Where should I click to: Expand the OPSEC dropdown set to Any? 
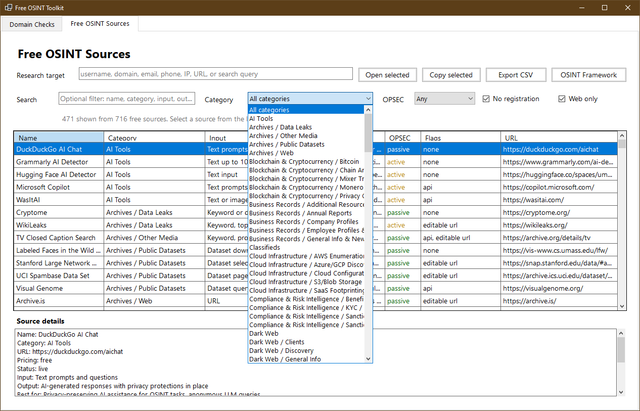pos(444,99)
